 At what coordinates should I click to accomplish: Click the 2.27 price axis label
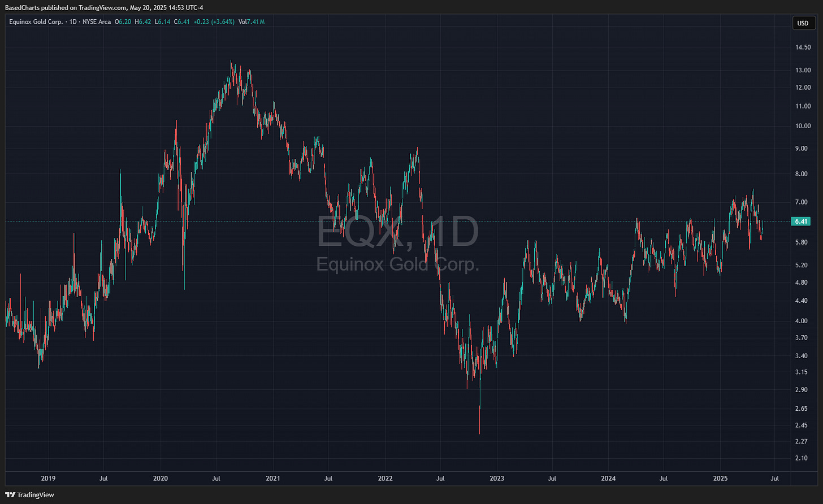click(803, 442)
